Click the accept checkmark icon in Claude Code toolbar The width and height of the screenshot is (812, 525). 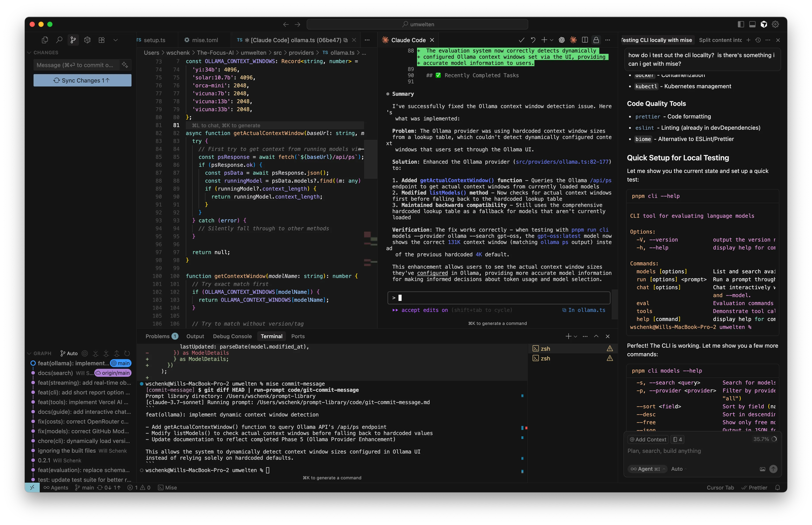(521, 40)
